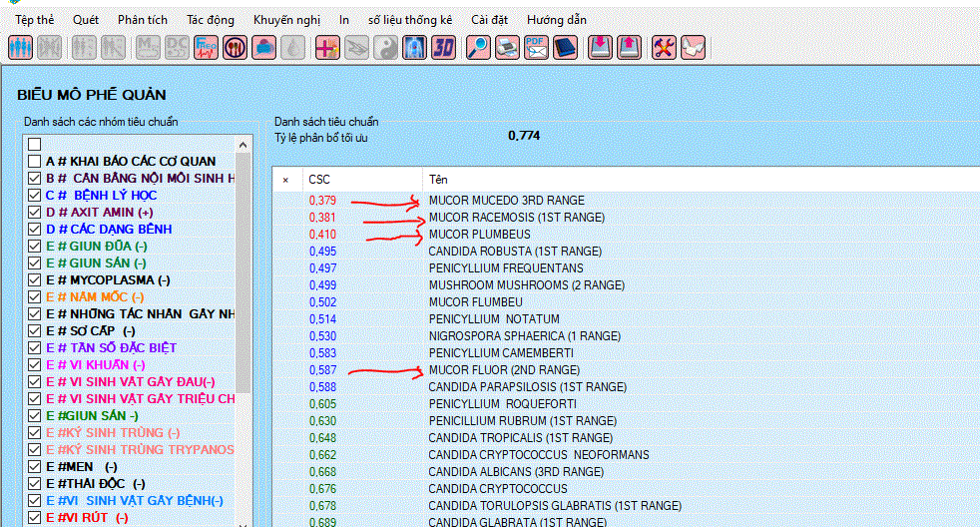
Task: Open the 3D view toolbar icon
Action: (x=443, y=47)
